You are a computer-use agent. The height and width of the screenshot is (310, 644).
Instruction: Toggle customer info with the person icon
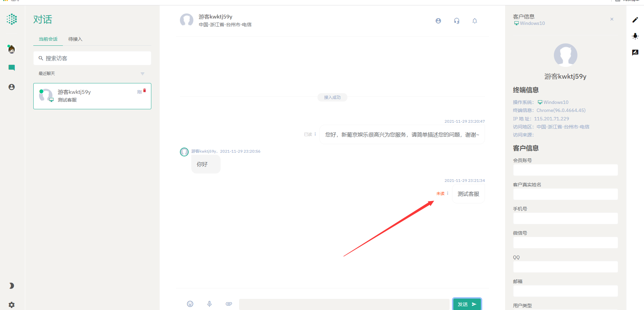coord(438,21)
